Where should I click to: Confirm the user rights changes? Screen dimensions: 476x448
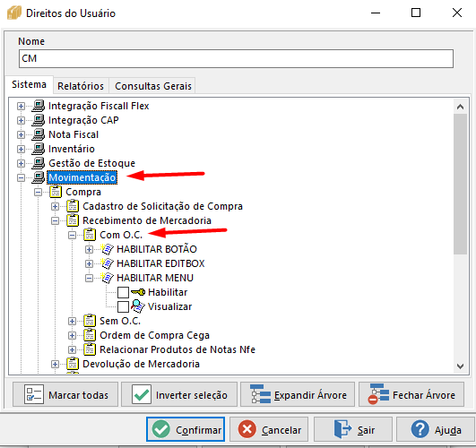coord(186,429)
